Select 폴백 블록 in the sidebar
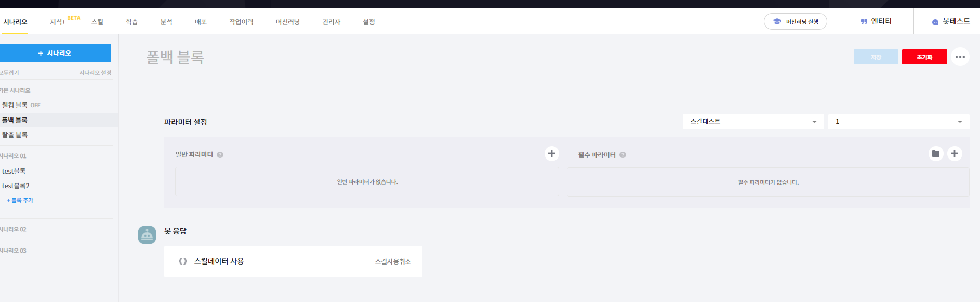The width and height of the screenshot is (980, 302). [x=59, y=120]
